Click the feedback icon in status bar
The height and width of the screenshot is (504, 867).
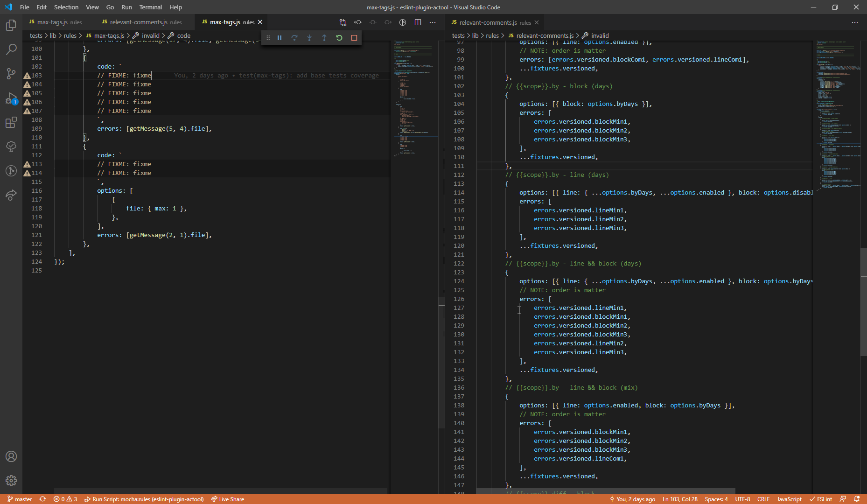click(x=843, y=499)
